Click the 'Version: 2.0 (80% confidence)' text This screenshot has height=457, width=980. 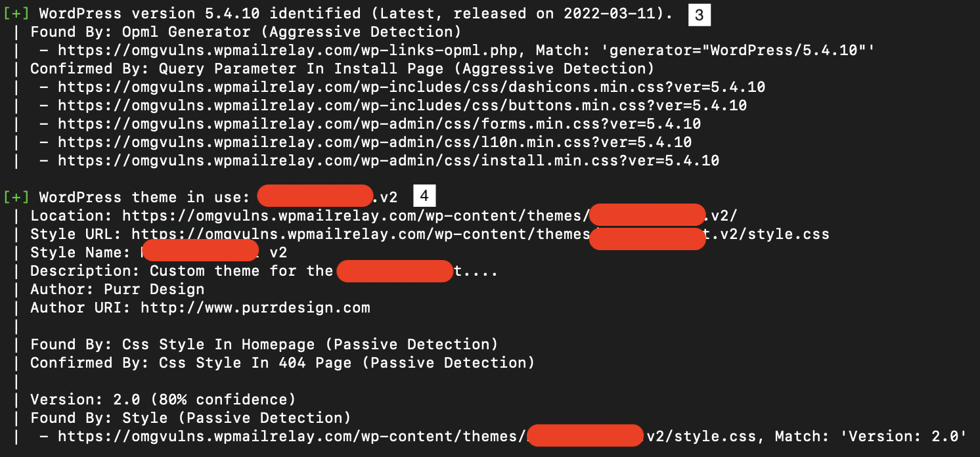(163, 399)
